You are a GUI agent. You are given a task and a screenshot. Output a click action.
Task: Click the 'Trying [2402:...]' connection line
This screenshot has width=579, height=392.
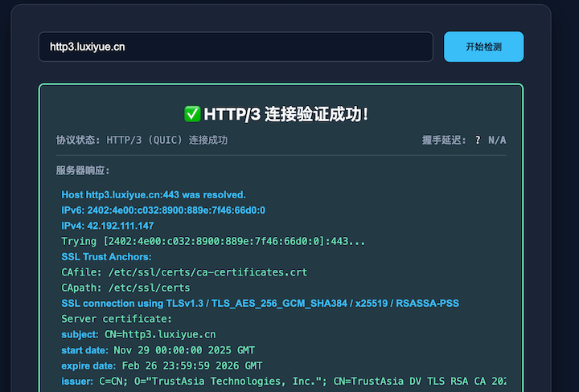(213, 241)
